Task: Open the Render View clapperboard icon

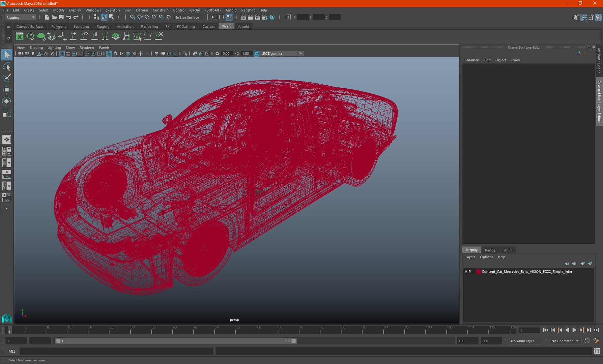Action: pyautogui.click(x=243, y=17)
